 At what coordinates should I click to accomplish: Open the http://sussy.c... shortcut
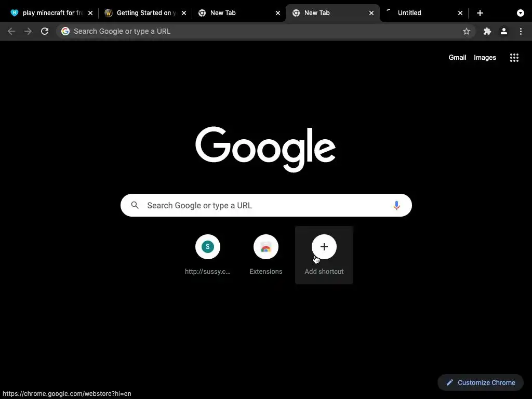[x=208, y=255]
